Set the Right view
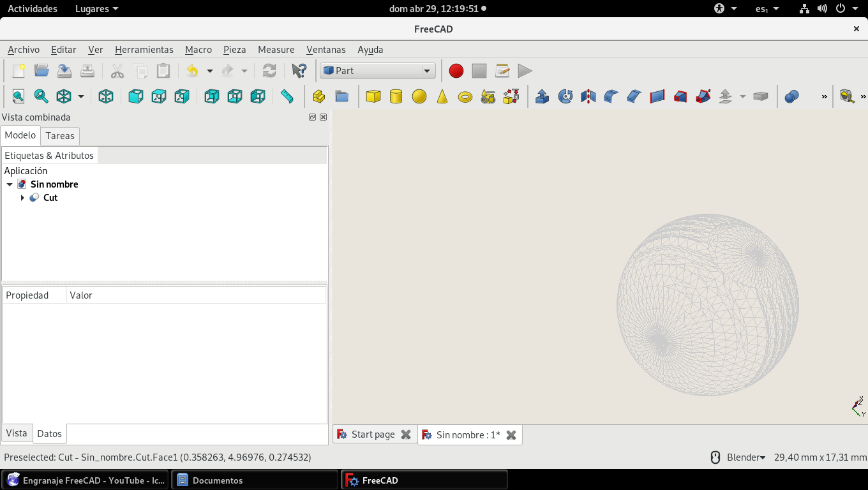The width and height of the screenshot is (868, 490). pyautogui.click(x=181, y=96)
